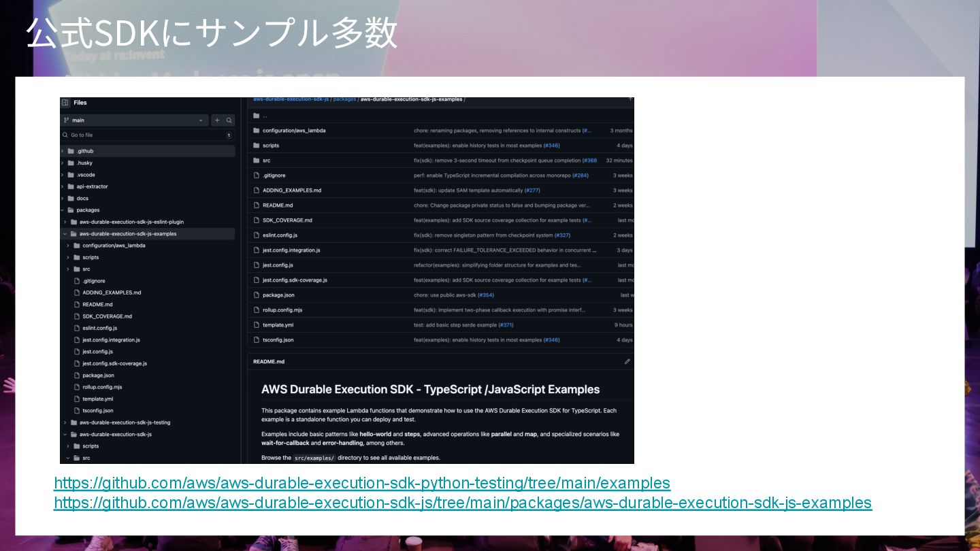Select README.md in the sidebar tree
This screenshot has width=980, height=551.
coord(97,305)
